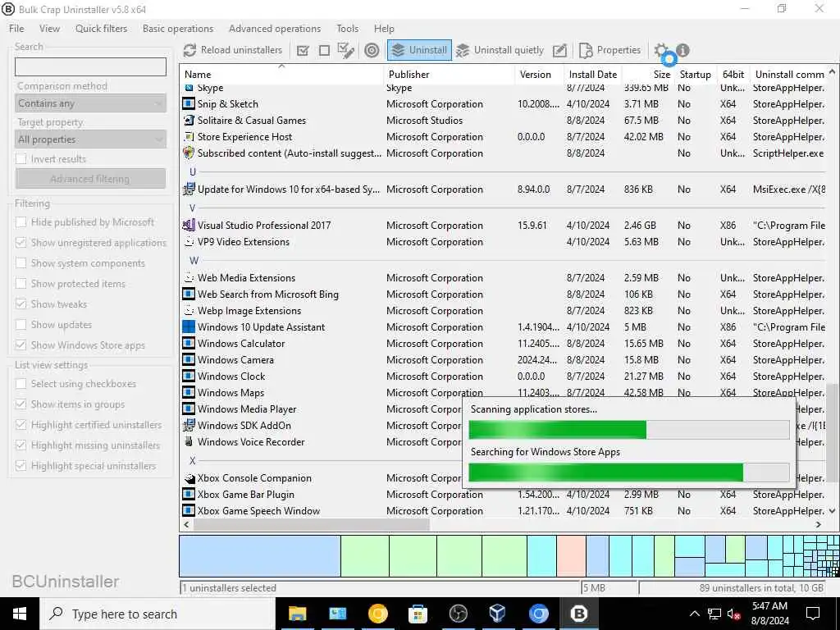Click the info circle toolbar icon
The image size is (840, 630).
682,50
